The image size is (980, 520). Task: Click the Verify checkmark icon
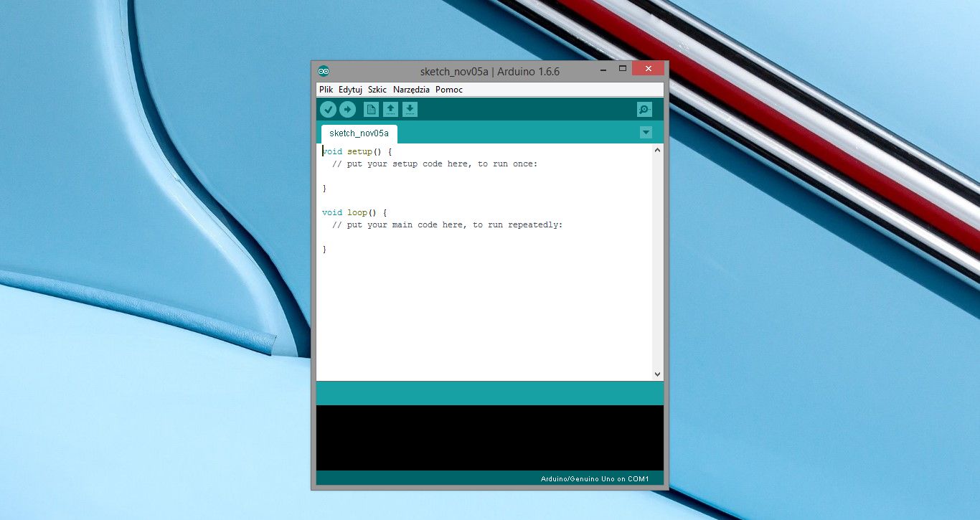tap(329, 109)
